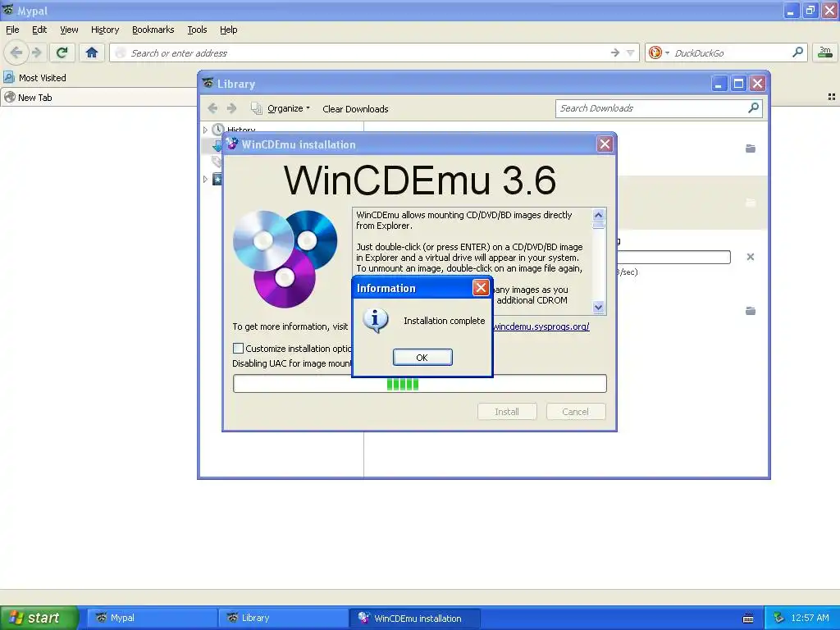Minimize the Library window
Viewport: 840px width, 630px height.
tap(719, 83)
